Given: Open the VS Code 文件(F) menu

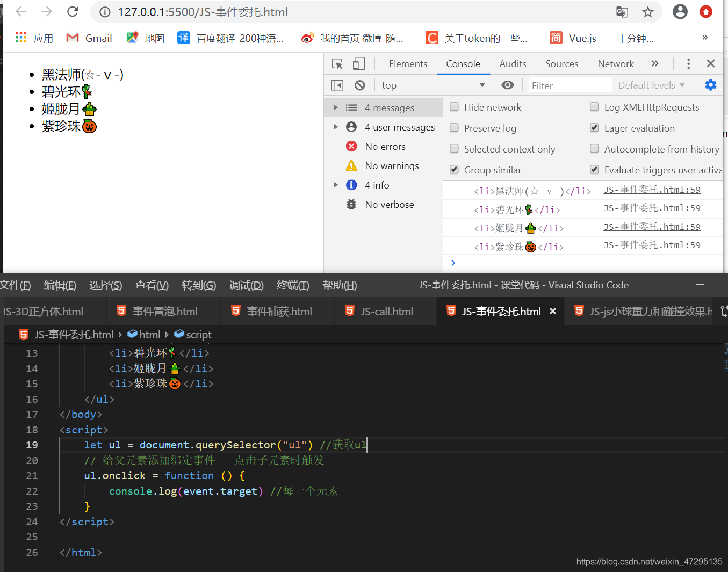Looking at the screenshot, I should (x=15, y=285).
